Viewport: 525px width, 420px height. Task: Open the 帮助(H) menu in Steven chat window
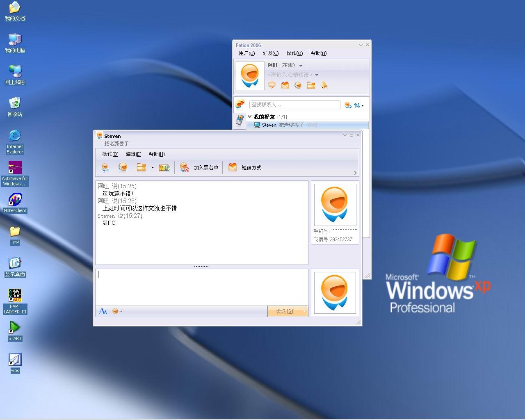click(x=157, y=154)
